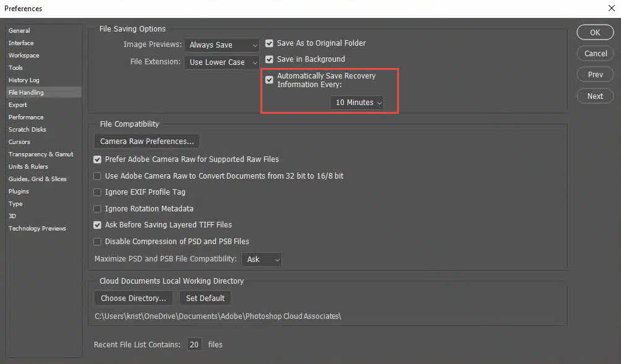
Task: Open the Image Previews dropdown
Action: [x=221, y=44]
